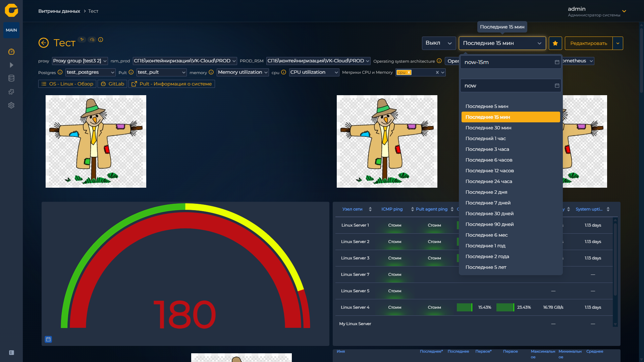Click the table's vertical scrollbar
644x362 pixels.
(x=615, y=260)
